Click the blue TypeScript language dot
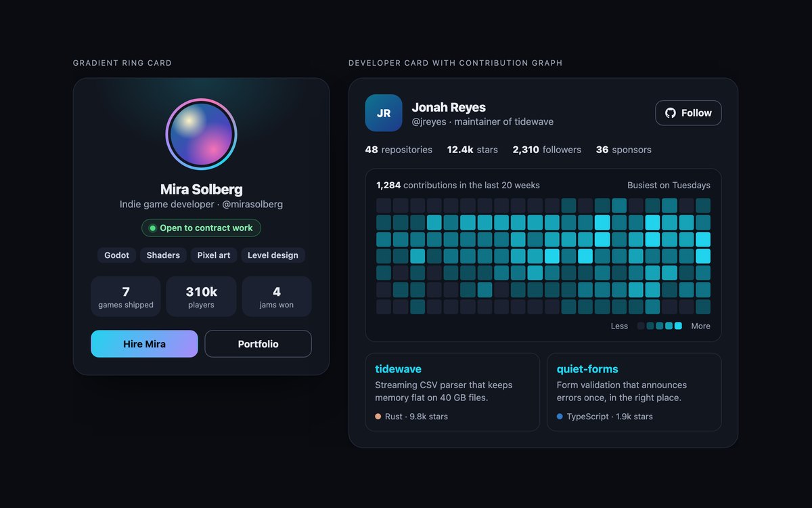This screenshot has height=508, width=812. pos(560,417)
